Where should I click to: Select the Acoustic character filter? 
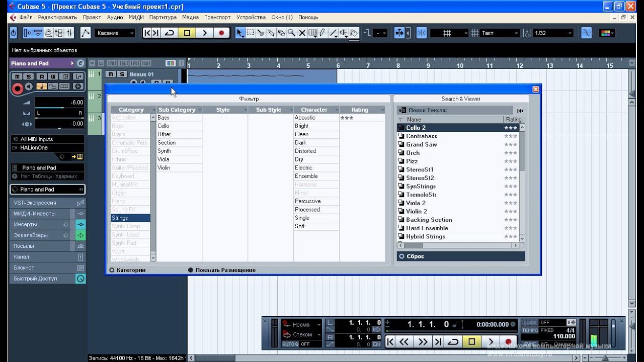coord(316,118)
